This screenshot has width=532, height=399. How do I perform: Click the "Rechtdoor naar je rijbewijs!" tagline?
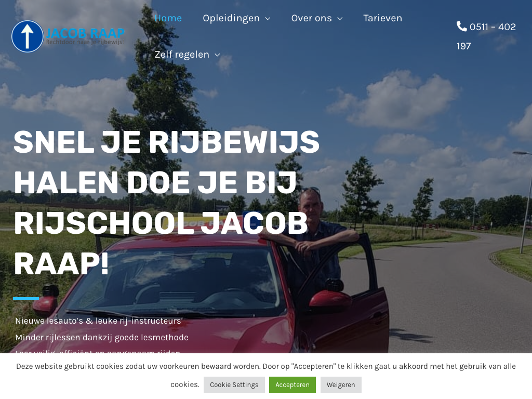click(x=85, y=42)
